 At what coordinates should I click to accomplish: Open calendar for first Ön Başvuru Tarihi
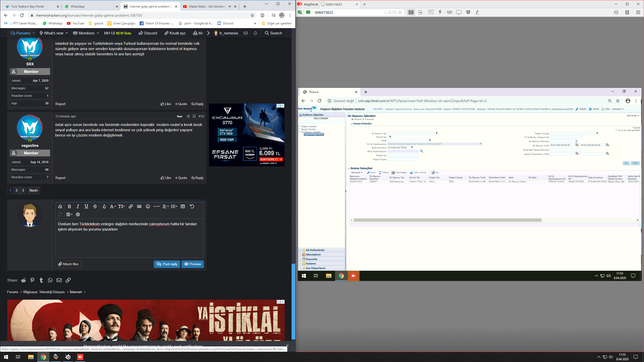click(577, 145)
